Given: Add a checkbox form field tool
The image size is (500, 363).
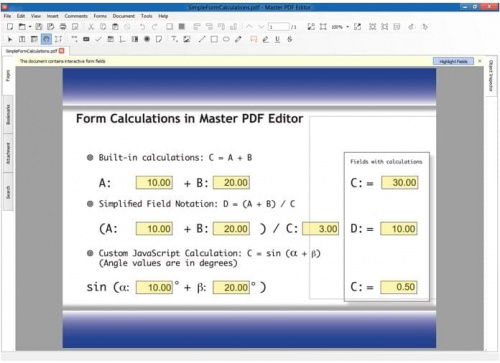Looking at the screenshot, I should (x=98, y=39).
